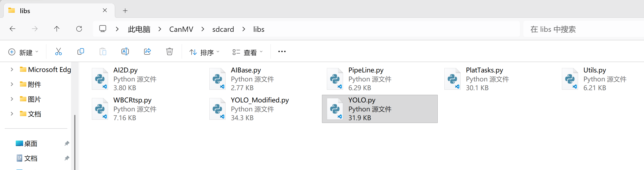Open chevron dropdown after CanMV in path

tap(203, 29)
